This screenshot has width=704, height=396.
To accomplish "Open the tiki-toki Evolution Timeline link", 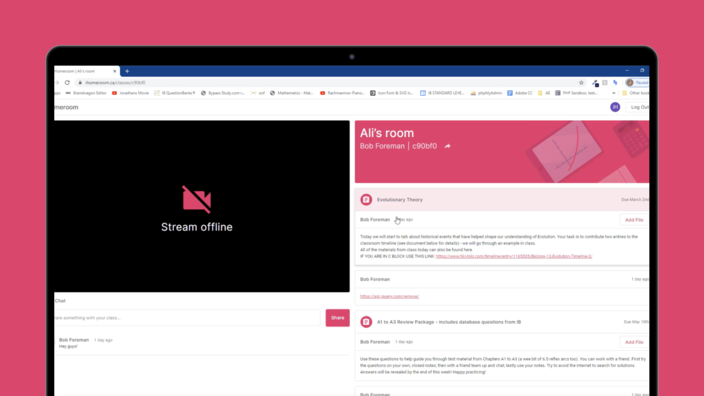I will [x=514, y=256].
